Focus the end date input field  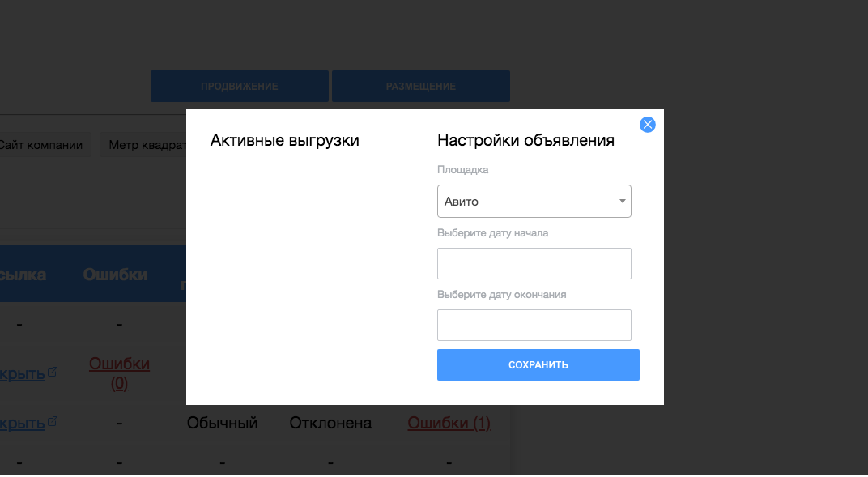[534, 325]
